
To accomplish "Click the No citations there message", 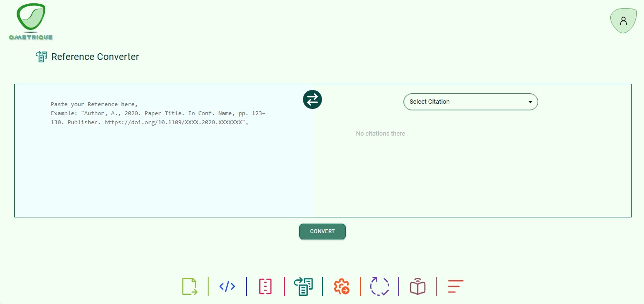I will click(x=380, y=134).
